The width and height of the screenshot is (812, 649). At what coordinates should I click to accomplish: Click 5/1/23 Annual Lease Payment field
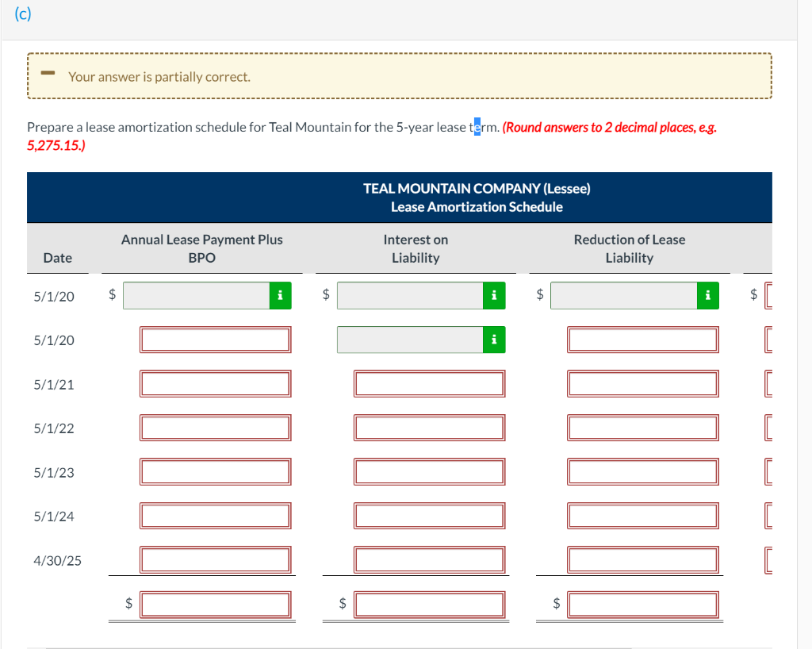tap(216, 472)
